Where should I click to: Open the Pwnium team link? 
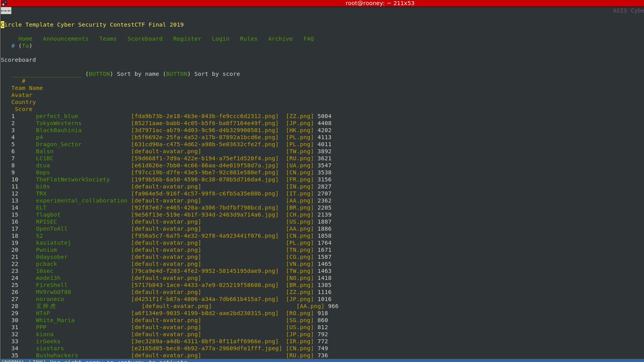pos(46,250)
